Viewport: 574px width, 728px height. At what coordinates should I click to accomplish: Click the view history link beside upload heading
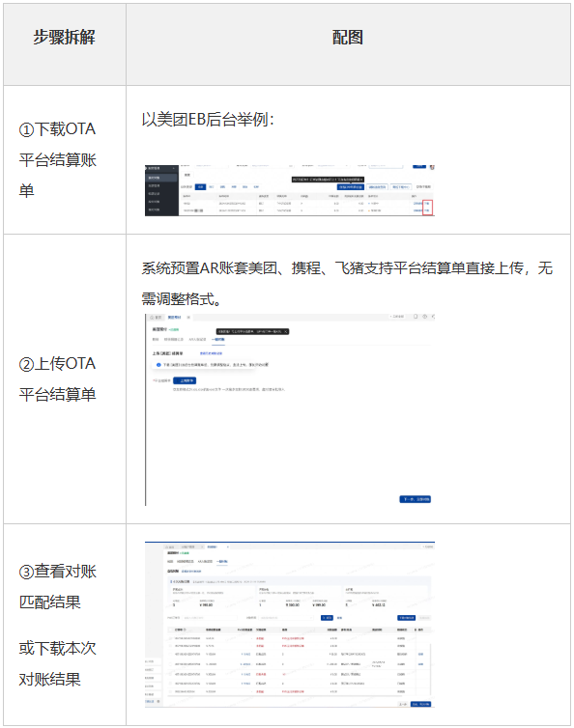[x=211, y=353]
